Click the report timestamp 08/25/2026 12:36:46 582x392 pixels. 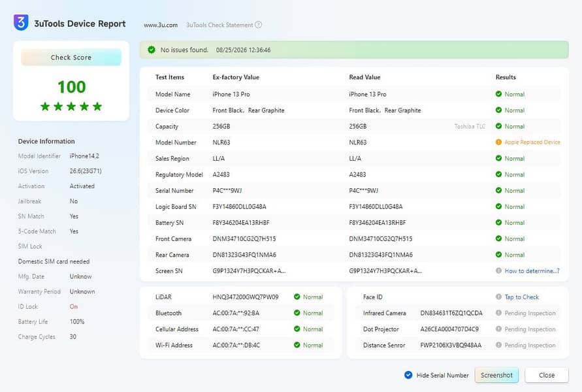pos(243,50)
